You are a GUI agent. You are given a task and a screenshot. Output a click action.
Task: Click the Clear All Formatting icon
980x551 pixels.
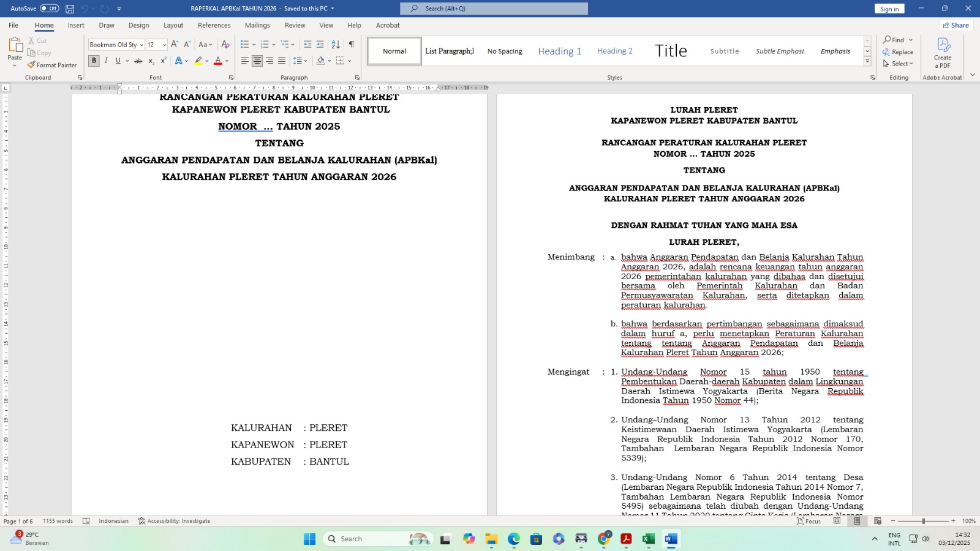point(225,44)
